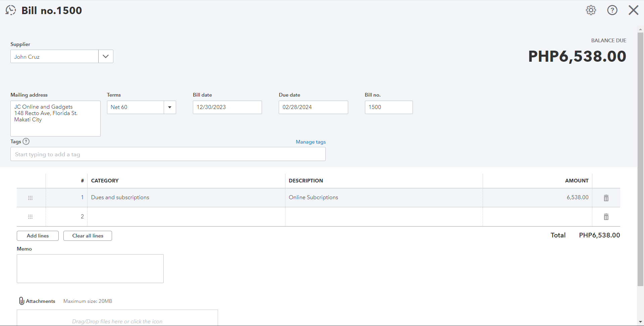This screenshot has height=326, width=644.
Task: Click the empty category cell in line 2
Action: pyautogui.click(x=186, y=217)
